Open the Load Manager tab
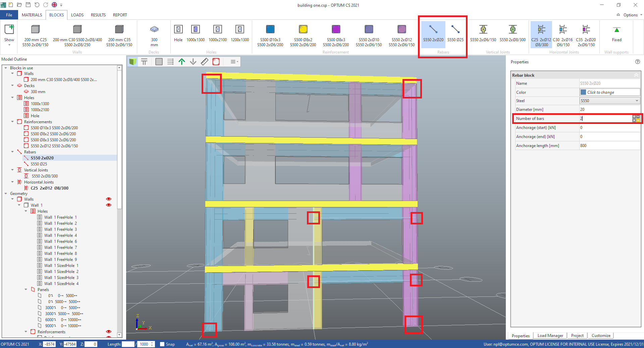Image resolution: width=644 pixels, height=348 pixels. 550,336
